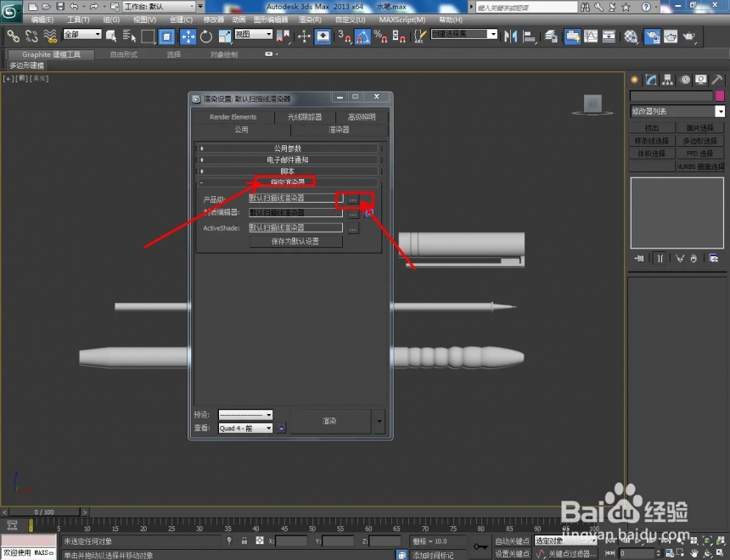Click the ActiveShade renderer browse button
The width and height of the screenshot is (730, 560).
point(353,228)
